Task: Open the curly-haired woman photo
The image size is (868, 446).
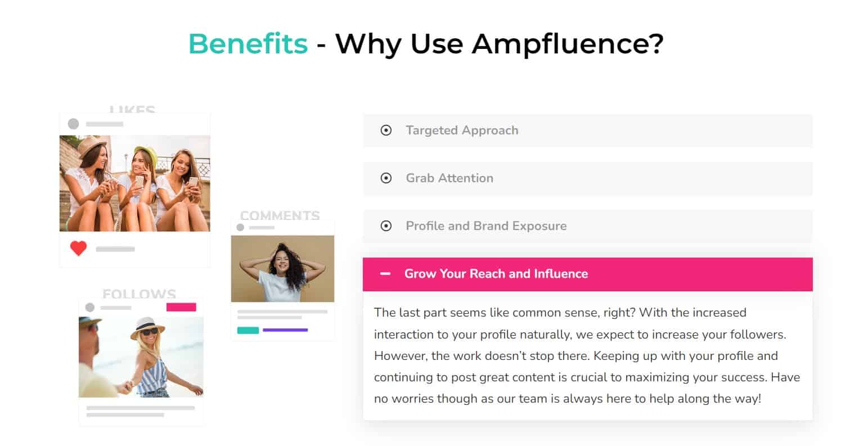Action: (x=282, y=269)
